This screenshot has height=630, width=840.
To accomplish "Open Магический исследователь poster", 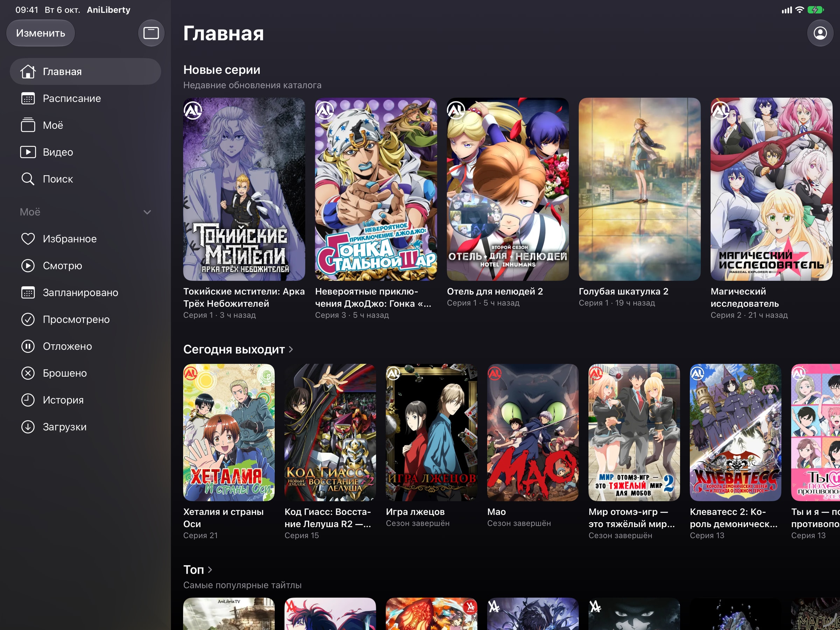I will [771, 189].
